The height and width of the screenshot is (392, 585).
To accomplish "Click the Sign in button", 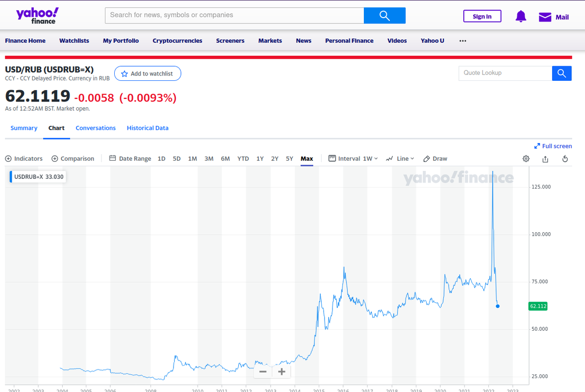I will point(482,16).
